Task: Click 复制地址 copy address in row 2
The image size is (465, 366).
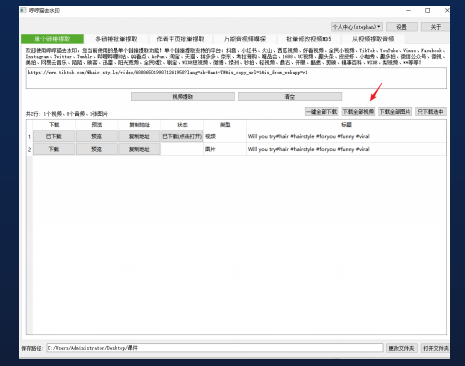Action: pyautogui.click(x=139, y=149)
